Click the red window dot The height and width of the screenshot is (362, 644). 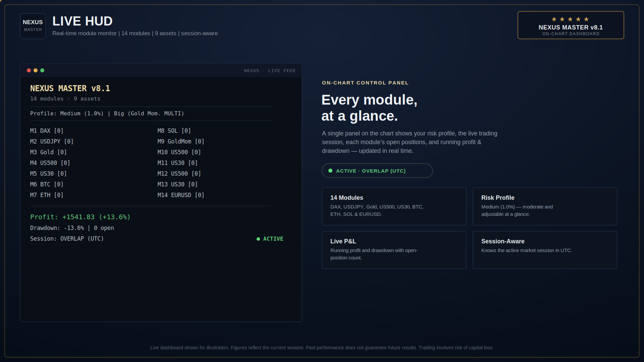pyautogui.click(x=29, y=70)
